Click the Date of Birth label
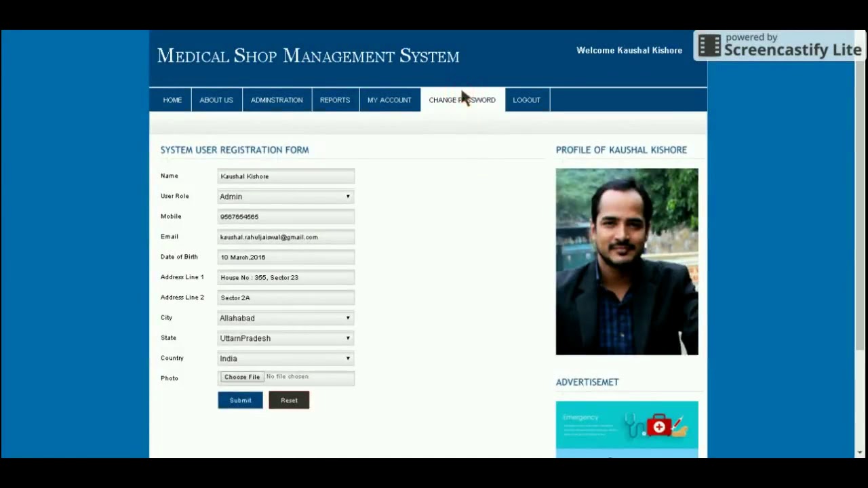 point(179,257)
